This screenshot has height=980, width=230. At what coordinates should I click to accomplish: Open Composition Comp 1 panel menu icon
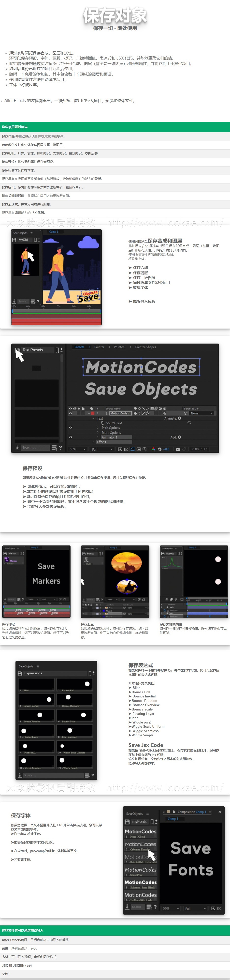tap(210, 812)
